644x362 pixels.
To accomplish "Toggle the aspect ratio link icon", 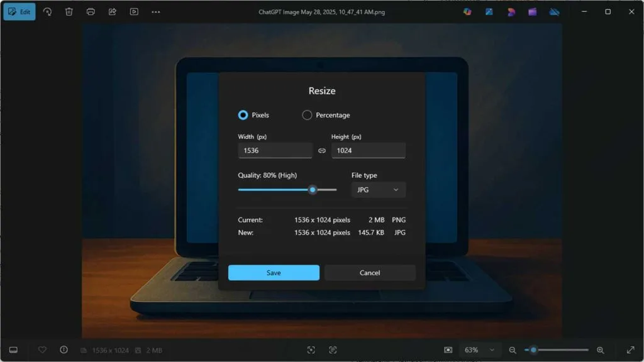I will [322, 151].
